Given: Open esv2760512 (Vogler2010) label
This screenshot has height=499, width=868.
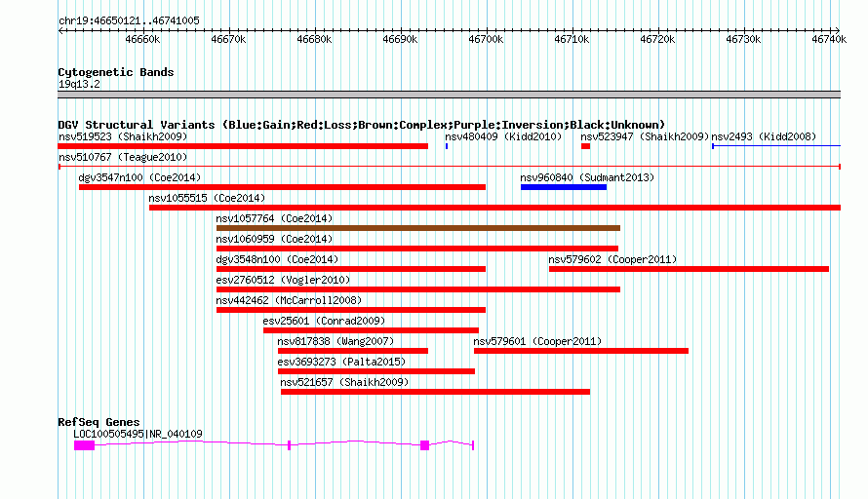Looking at the screenshot, I should pyautogui.click(x=284, y=280).
